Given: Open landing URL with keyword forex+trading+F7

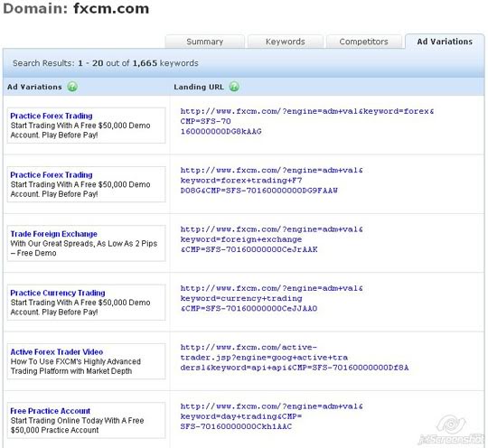Looking at the screenshot, I should [x=271, y=181].
